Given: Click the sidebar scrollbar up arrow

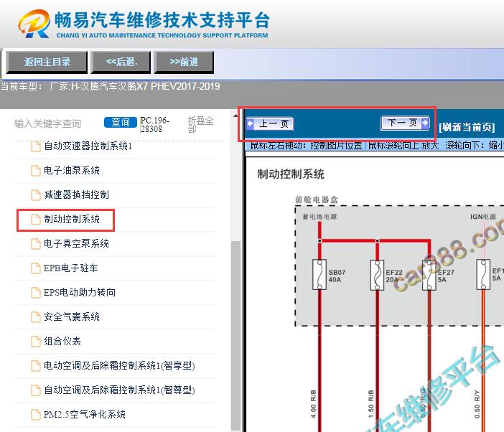Looking at the screenshot, I should click(x=236, y=116).
